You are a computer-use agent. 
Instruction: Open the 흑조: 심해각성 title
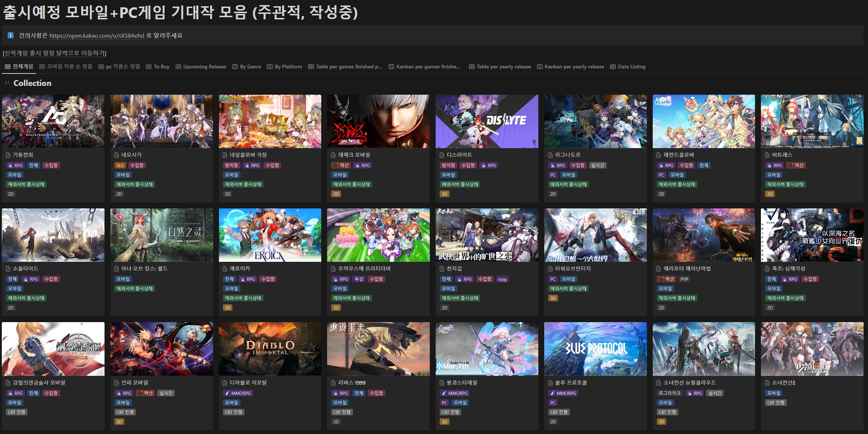[x=788, y=269]
